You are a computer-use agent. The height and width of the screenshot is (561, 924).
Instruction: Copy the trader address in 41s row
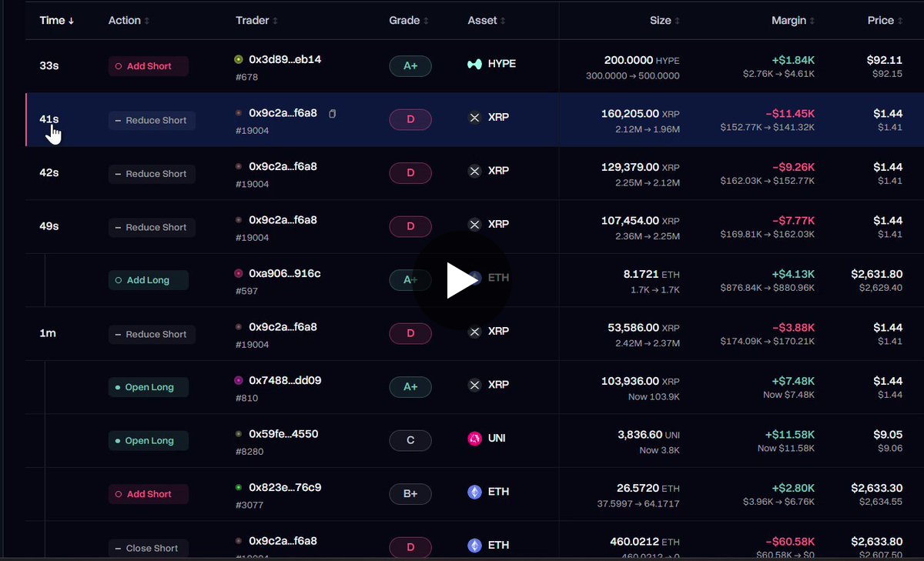[333, 114]
